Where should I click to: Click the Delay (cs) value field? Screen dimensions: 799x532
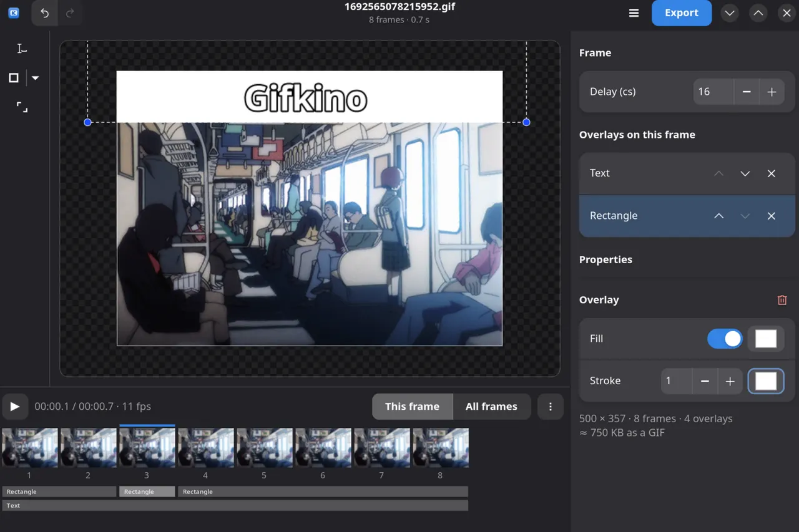tap(713, 92)
